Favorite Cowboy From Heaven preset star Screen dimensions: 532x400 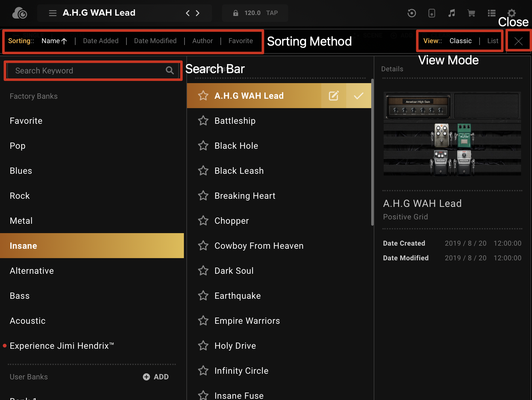203,246
